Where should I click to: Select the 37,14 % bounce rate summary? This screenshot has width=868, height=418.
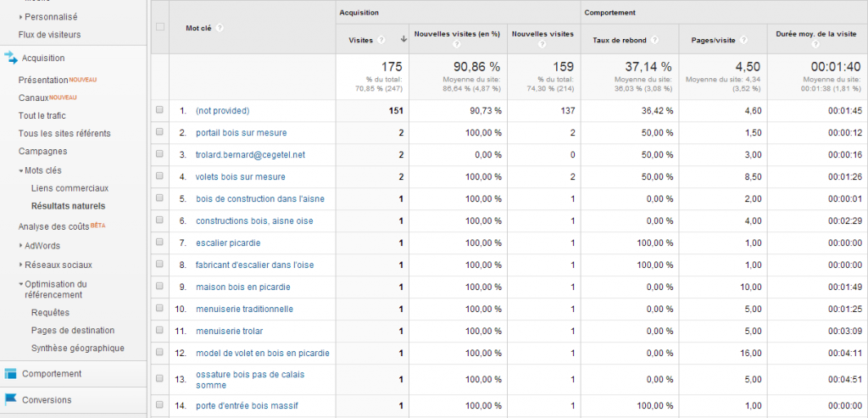point(648,67)
